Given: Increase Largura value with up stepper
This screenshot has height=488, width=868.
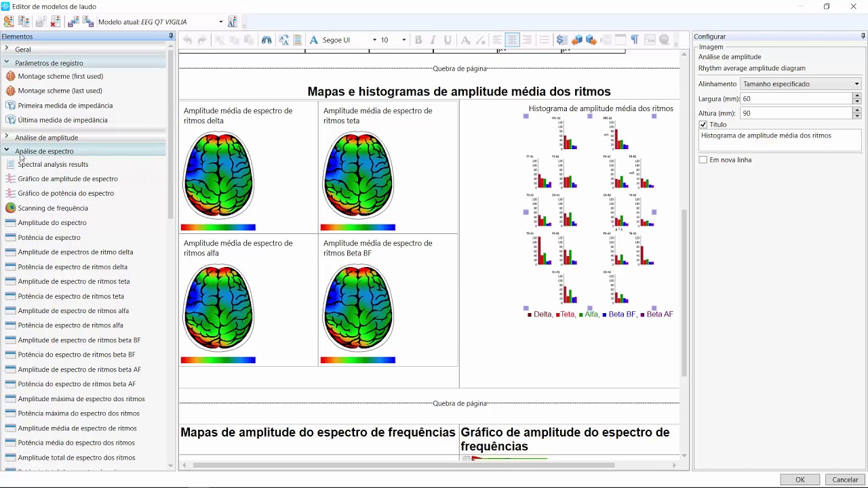Looking at the screenshot, I should (x=857, y=96).
